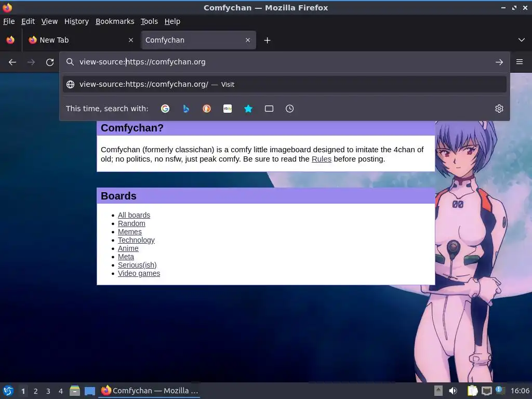Click the Forward navigation arrow
The image size is (532, 399).
pos(31,62)
